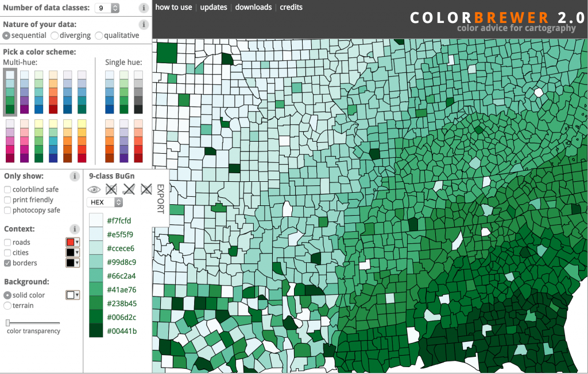This screenshot has width=588, height=374.
Task: Switch to the downloads menu item
Action: click(x=253, y=7)
